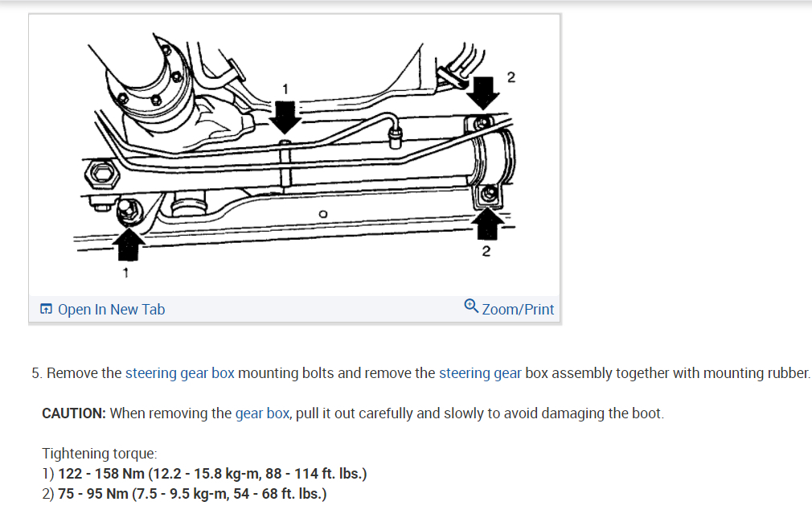The image size is (812, 514).
Task: Click the Open In New Tab link
Action: click(x=111, y=310)
